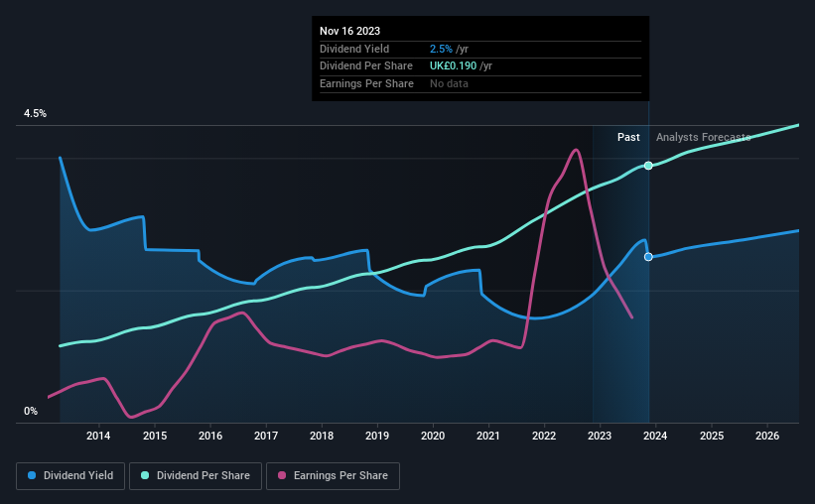This screenshot has width=815, height=504.
Task: Click the blue Dividend Yield legend dot
Action: [x=32, y=475]
